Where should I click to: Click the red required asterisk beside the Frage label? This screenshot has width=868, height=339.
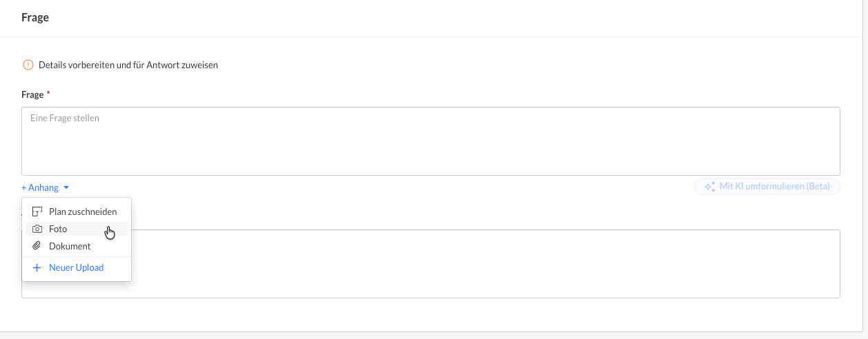(48, 93)
